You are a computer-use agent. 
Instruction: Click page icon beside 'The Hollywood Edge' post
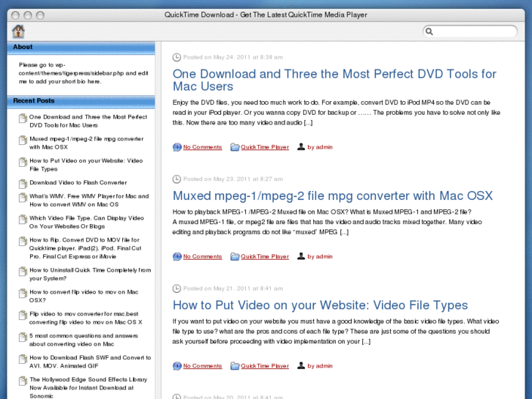click(23, 381)
